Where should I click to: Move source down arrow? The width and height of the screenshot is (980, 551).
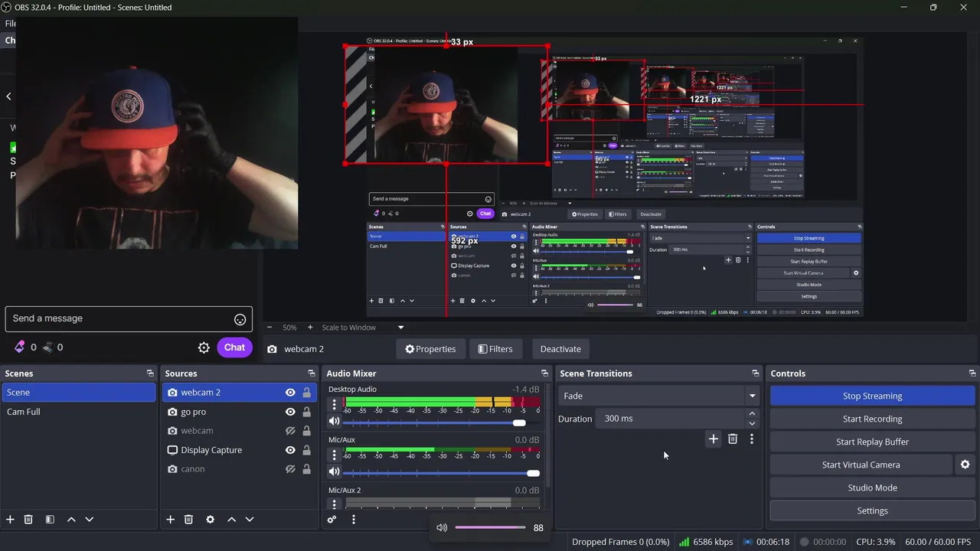(x=249, y=520)
